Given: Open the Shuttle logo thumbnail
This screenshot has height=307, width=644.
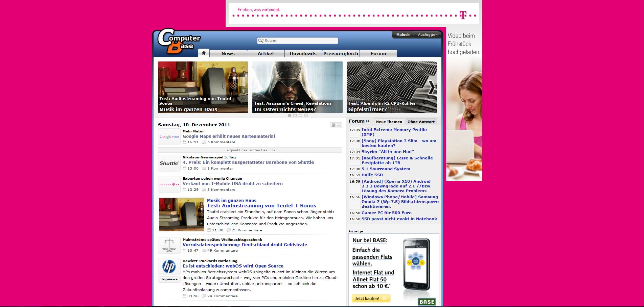Looking at the screenshot, I should [x=169, y=163].
